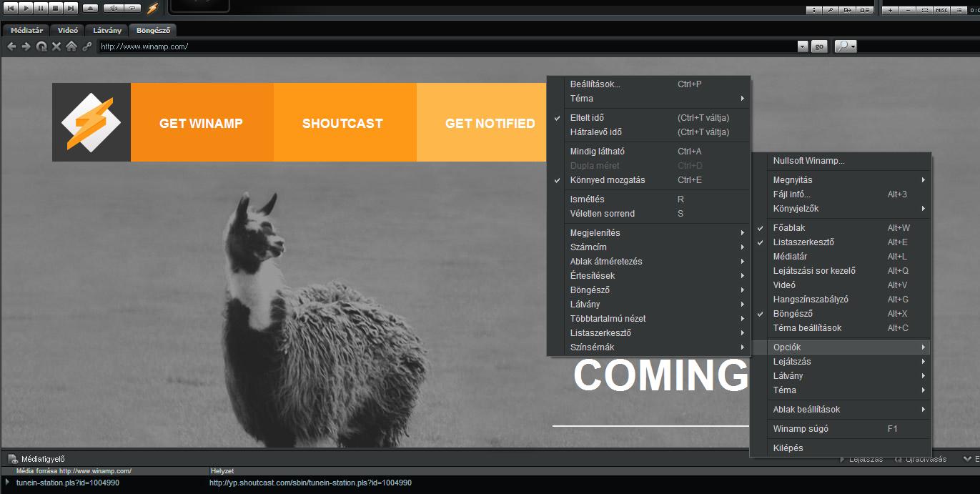Click the vertical dots options button
Image resolution: width=980 pixels, height=494 pixels.
pyautogui.click(x=814, y=10)
